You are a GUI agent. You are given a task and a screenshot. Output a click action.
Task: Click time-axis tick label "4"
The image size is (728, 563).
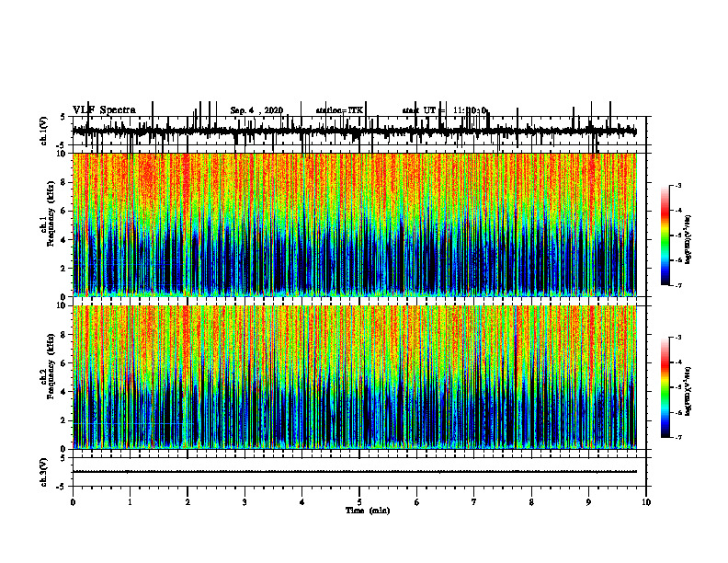(302, 502)
